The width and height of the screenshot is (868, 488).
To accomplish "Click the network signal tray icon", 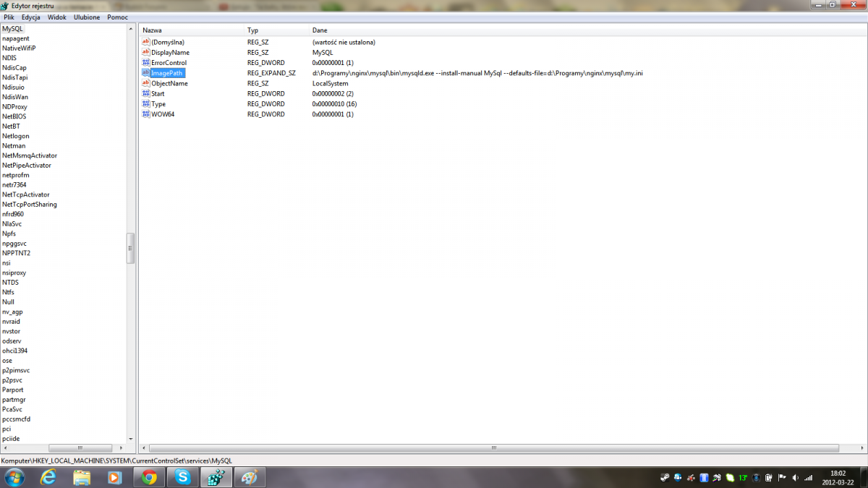I will (808, 478).
